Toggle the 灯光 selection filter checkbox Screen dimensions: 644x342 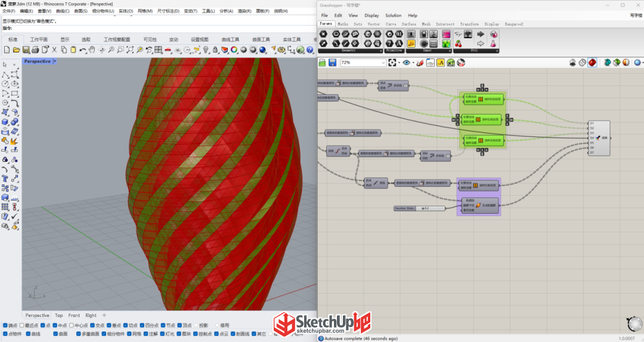pyautogui.click(x=162, y=334)
